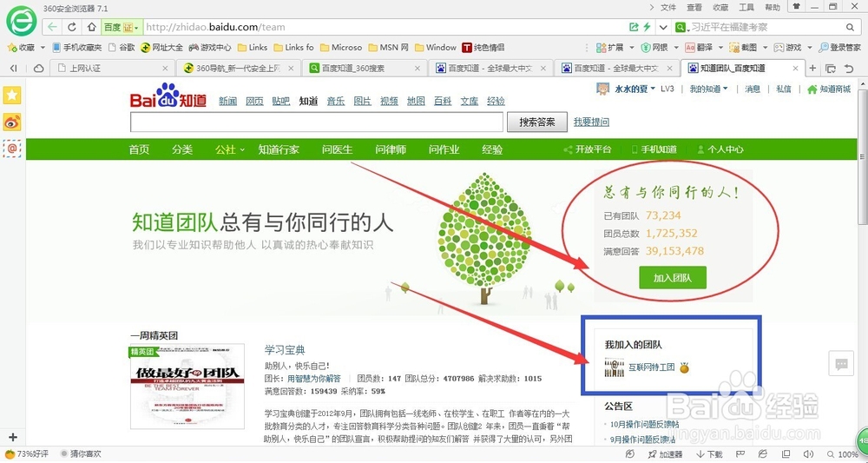This screenshot has height=463, width=868.
Task: Go to 问医生 in green nav bar
Action: (337, 149)
